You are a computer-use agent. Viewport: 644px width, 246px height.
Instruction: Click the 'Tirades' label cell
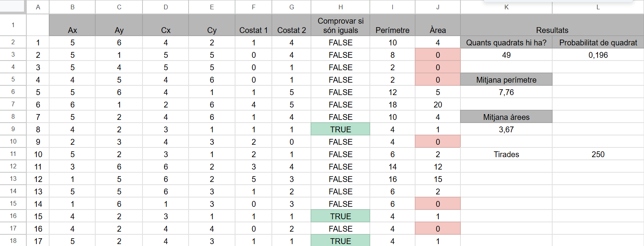(x=506, y=154)
